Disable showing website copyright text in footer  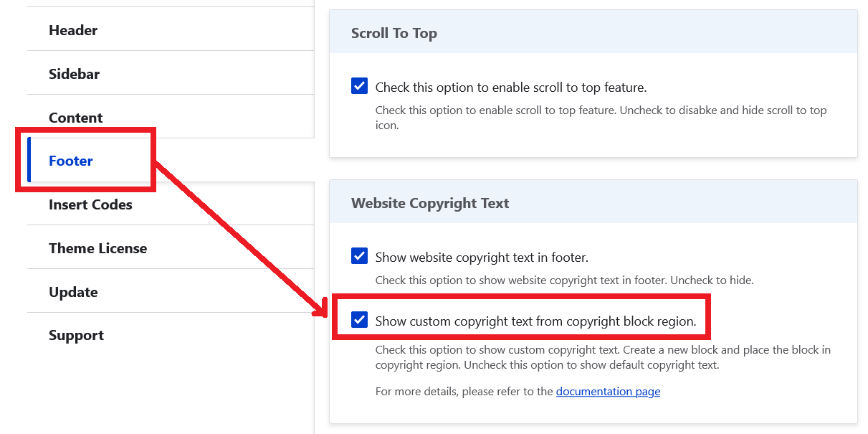coord(359,255)
